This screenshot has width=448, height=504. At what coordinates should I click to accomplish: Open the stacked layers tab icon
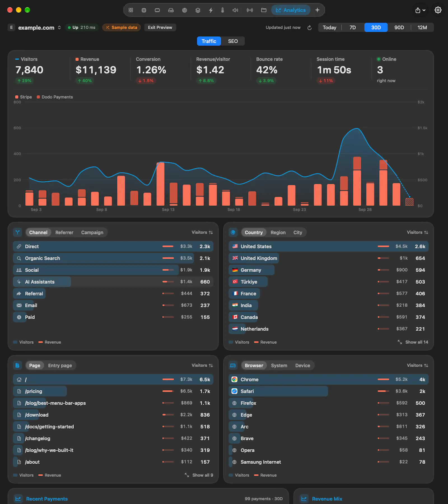coord(198,10)
